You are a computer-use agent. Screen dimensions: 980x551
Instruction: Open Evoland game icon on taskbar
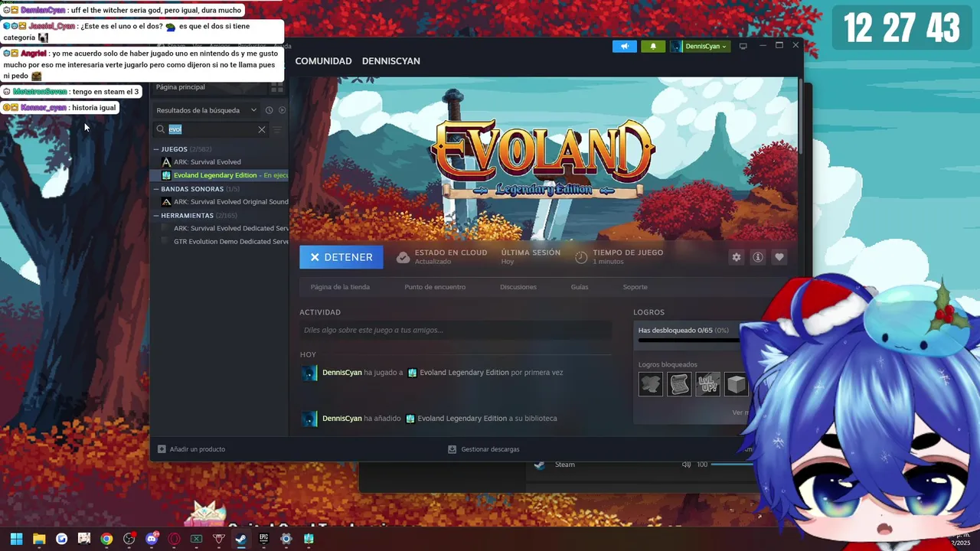click(x=309, y=539)
